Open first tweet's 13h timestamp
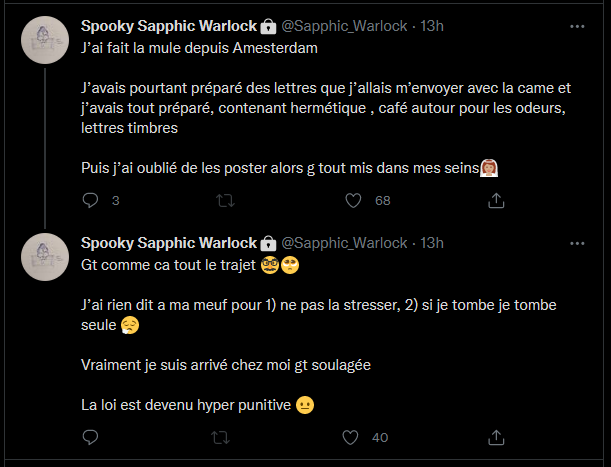Viewport: 611px width, 467px height. [433, 25]
